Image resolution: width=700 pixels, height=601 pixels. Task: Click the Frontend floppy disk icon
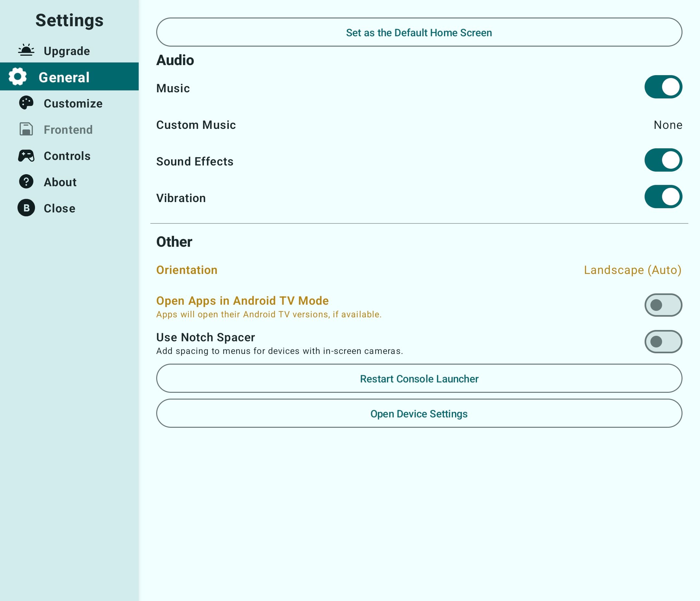(26, 129)
